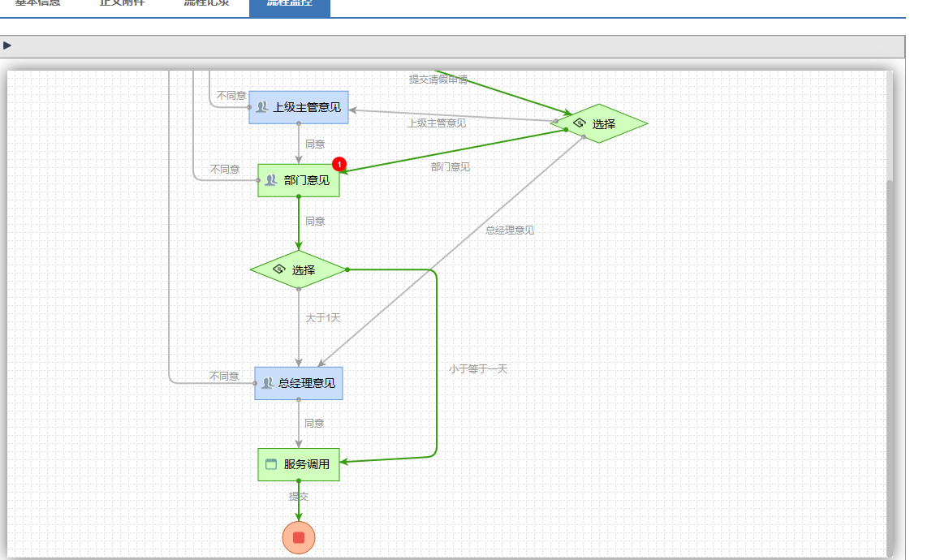Image resolution: width=936 pixels, height=560 pixels.
Task: Click the 小于等于一天 condition label
Action: [478, 369]
